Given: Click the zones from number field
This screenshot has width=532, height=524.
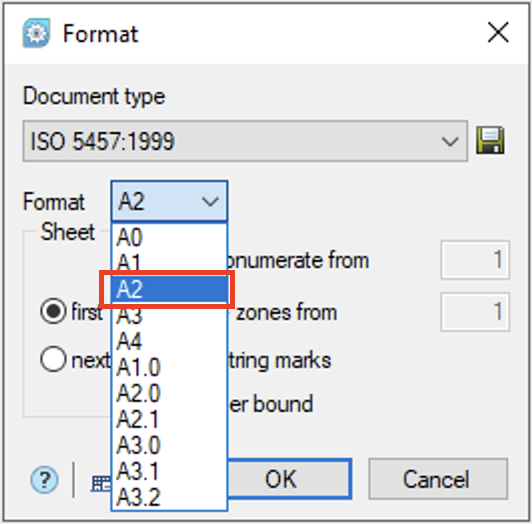Looking at the screenshot, I should (x=475, y=312).
